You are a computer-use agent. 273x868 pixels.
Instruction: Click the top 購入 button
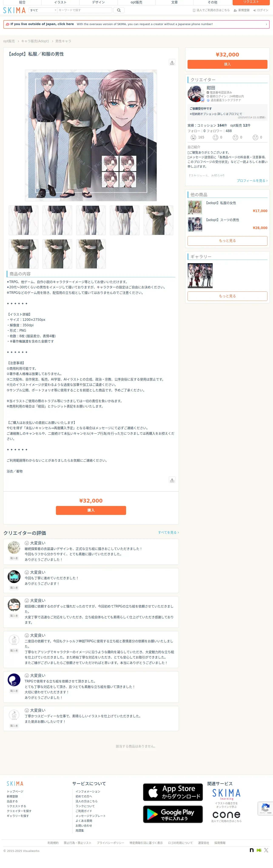tap(227, 64)
